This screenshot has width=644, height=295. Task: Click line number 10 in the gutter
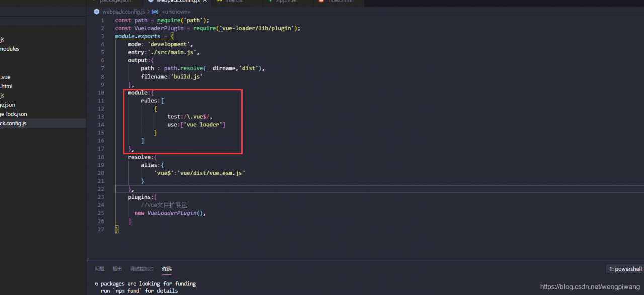[101, 93]
